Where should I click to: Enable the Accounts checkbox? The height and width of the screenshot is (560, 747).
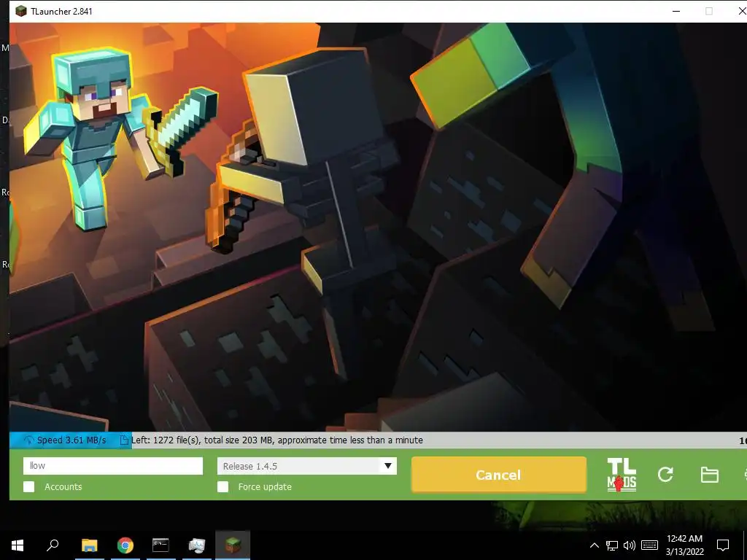[x=29, y=486]
